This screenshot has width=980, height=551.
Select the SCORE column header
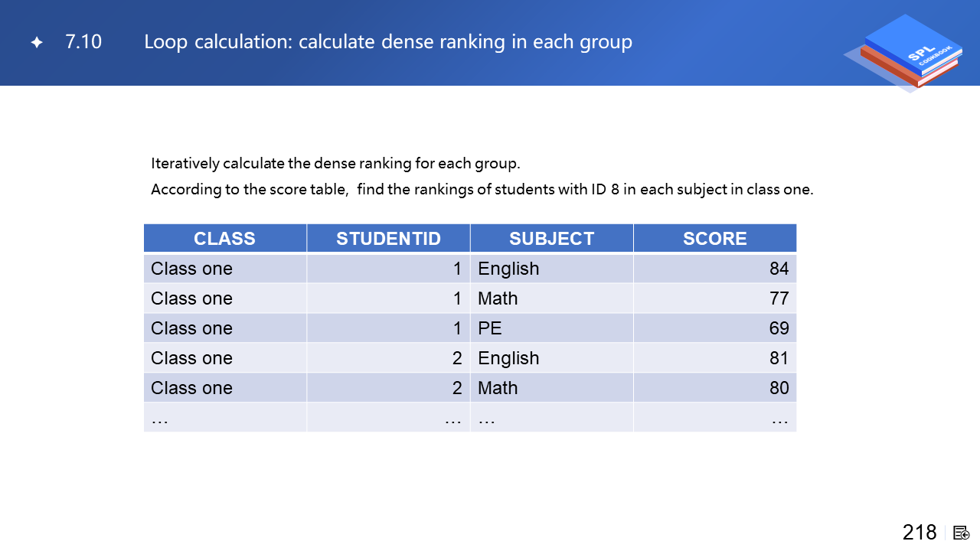point(714,239)
